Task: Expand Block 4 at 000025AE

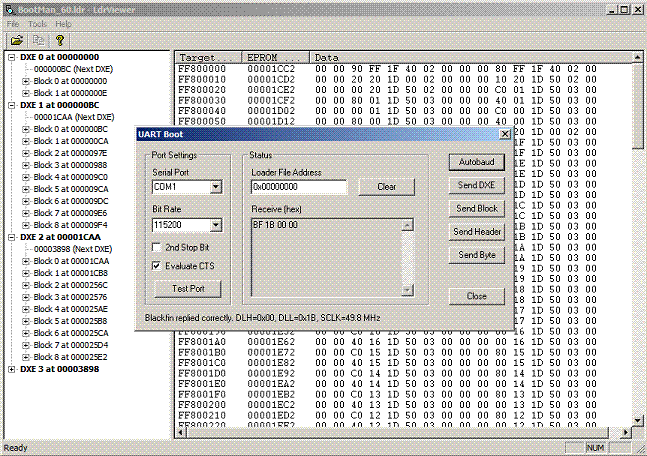Action: [x=26, y=309]
